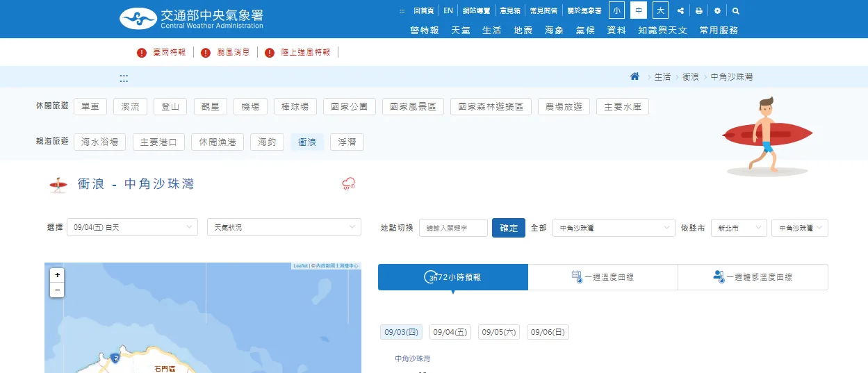This screenshot has width=868, height=373.
Task: Open the 全部 location dropdown 中角沙珠灣
Action: coord(614,228)
